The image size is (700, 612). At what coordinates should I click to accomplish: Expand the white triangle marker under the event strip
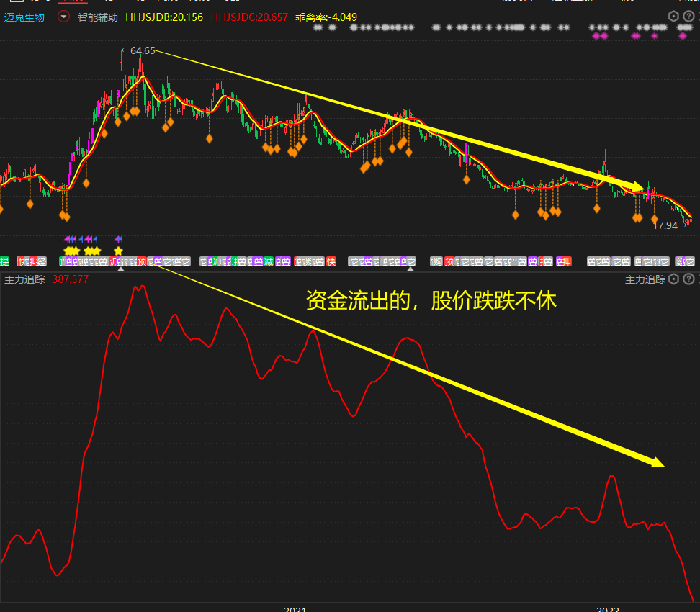tap(122, 269)
